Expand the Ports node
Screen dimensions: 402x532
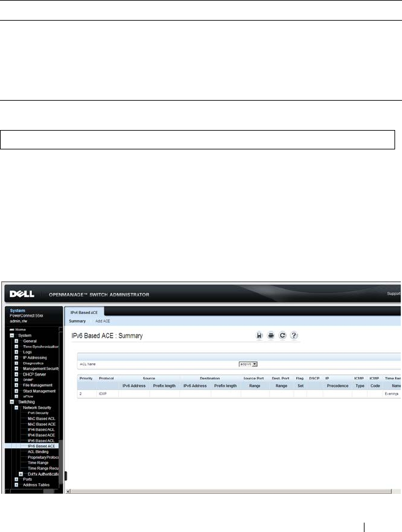coord(16,479)
